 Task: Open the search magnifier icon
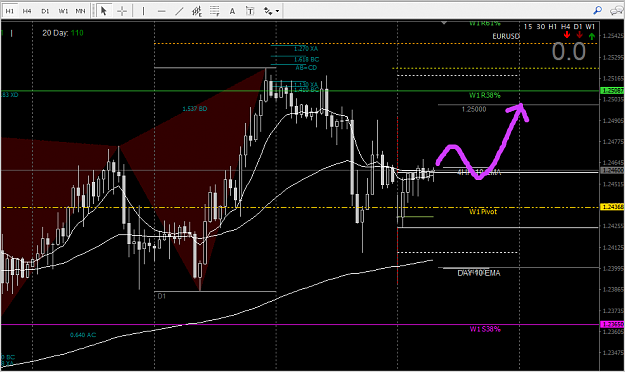pos(597,10)
